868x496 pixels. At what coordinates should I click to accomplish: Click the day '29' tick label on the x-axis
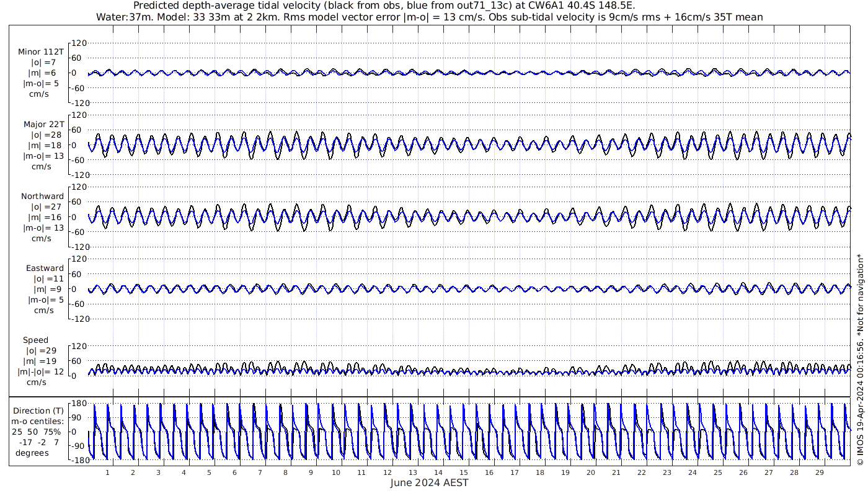point(820,472)
